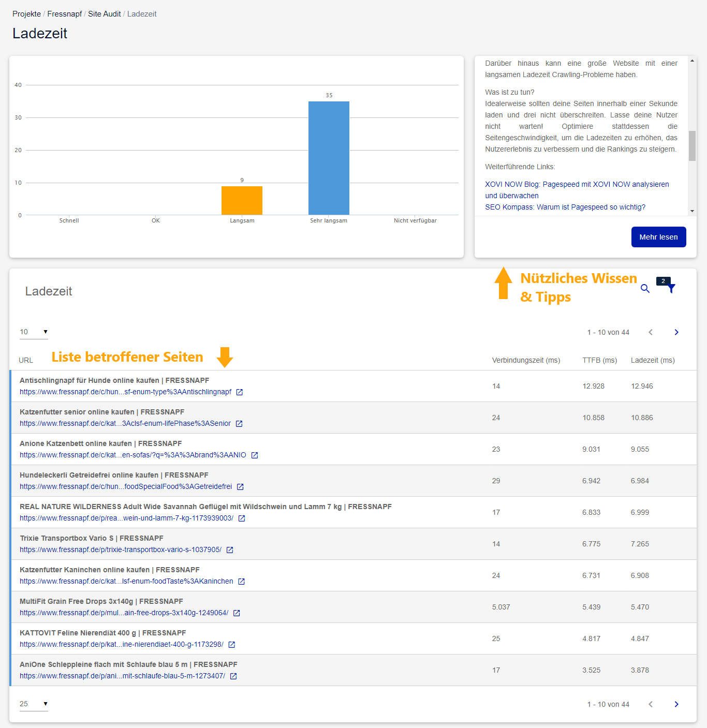Screen dimensions: 707x728
Task: Click Ladezeit value 9.055
Action: [640, 449]
